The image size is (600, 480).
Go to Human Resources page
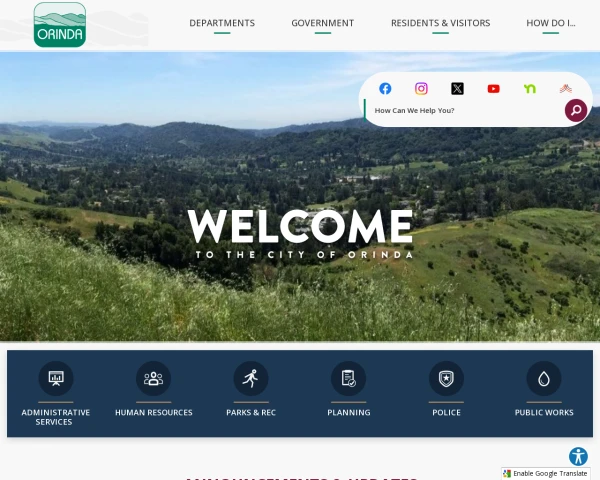coord(153,412)
